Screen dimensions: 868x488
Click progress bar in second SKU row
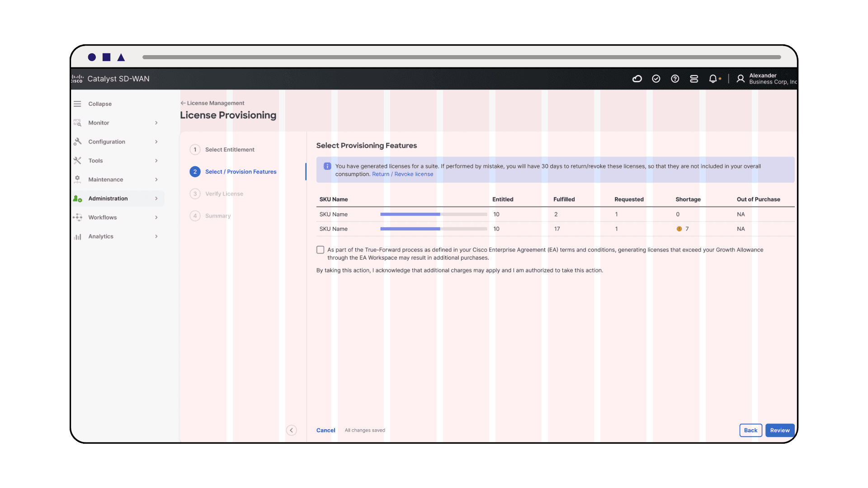pyautogui.click(x=434, y=229)
